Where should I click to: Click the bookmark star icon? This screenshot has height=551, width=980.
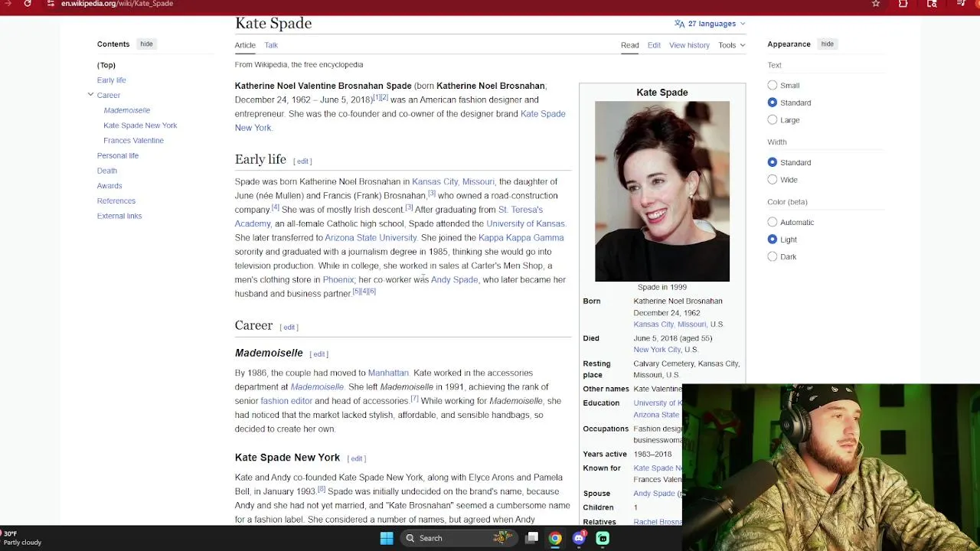tap(876, 4)
